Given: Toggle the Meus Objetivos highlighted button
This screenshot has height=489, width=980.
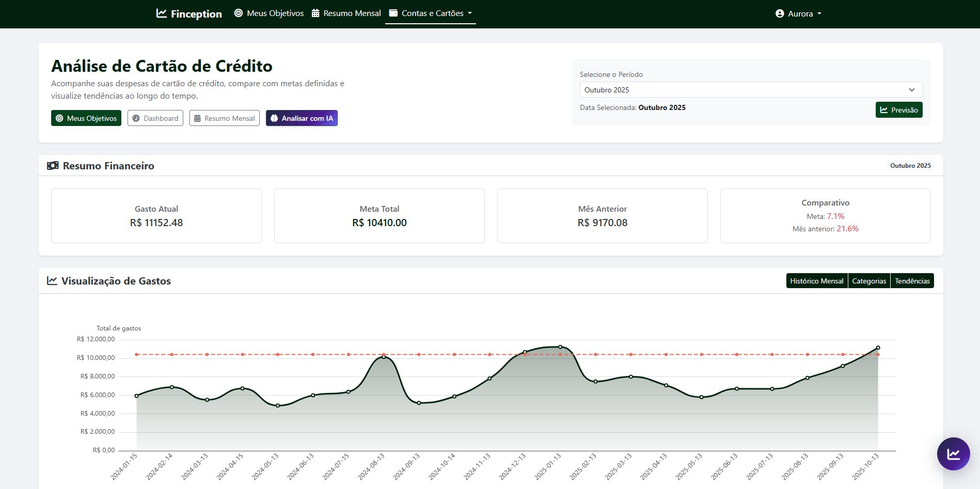Looking at the screenshot, I should 86,118.
